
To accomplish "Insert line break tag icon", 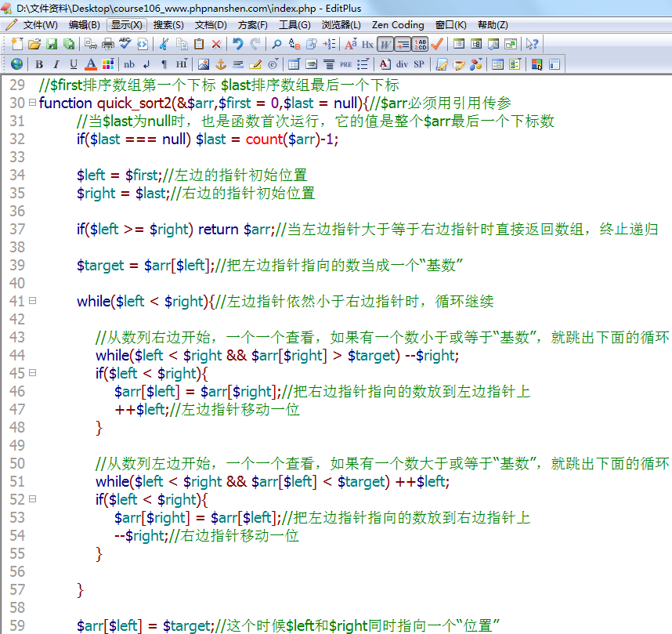I will [146, 64].
